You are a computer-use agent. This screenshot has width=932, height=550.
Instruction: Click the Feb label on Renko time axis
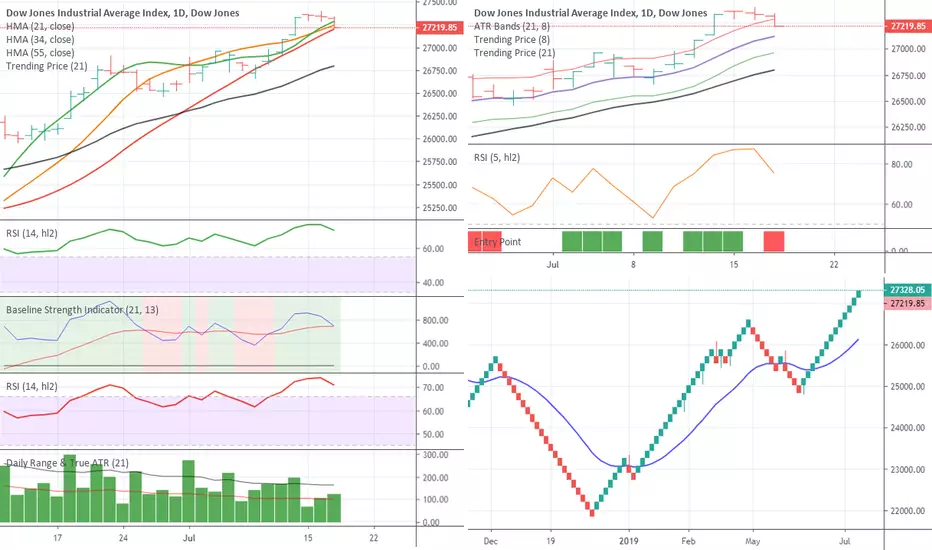pos(688,541)
